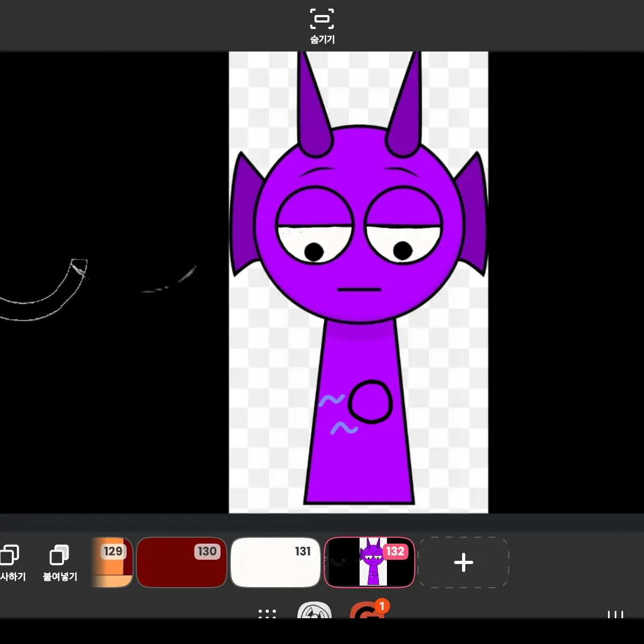Viewport: 644px width, 644px height.
Task: Click the 숨기기 text label
Action: pos(322,39)
